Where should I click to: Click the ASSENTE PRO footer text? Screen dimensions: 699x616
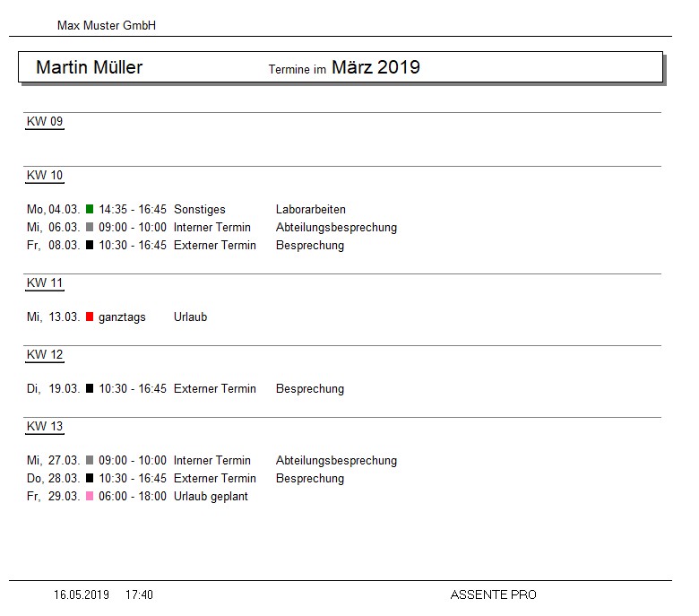click(x=494, y=594)
